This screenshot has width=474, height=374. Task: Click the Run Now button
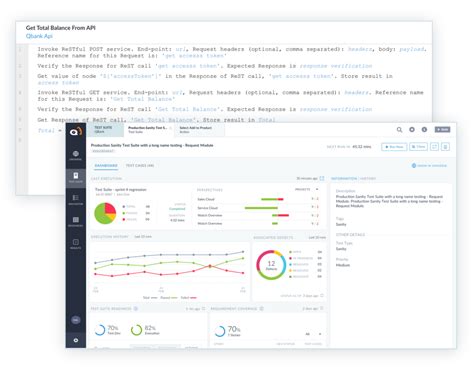(394, 147)
